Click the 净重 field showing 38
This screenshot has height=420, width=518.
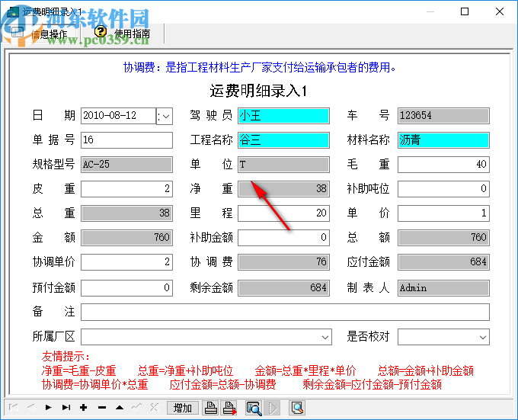[x=283, y=189]
